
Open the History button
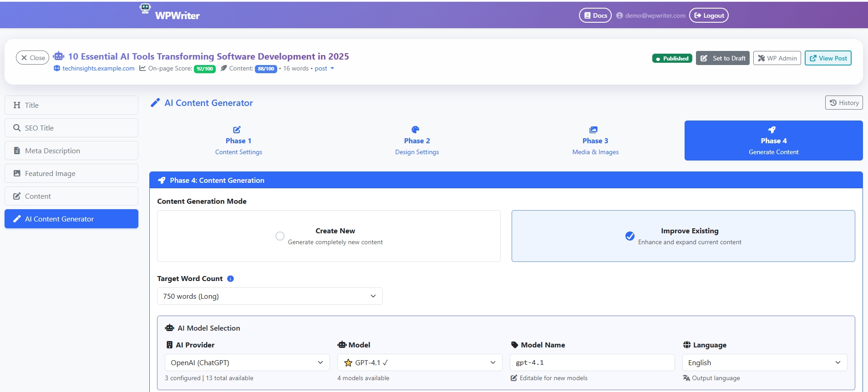(x=844, y=103)
